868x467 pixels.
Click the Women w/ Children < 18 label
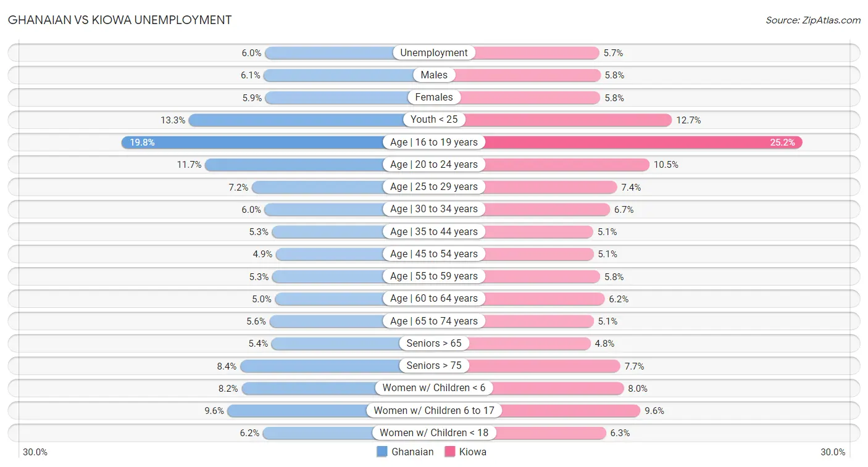click(x=434, y=433)
